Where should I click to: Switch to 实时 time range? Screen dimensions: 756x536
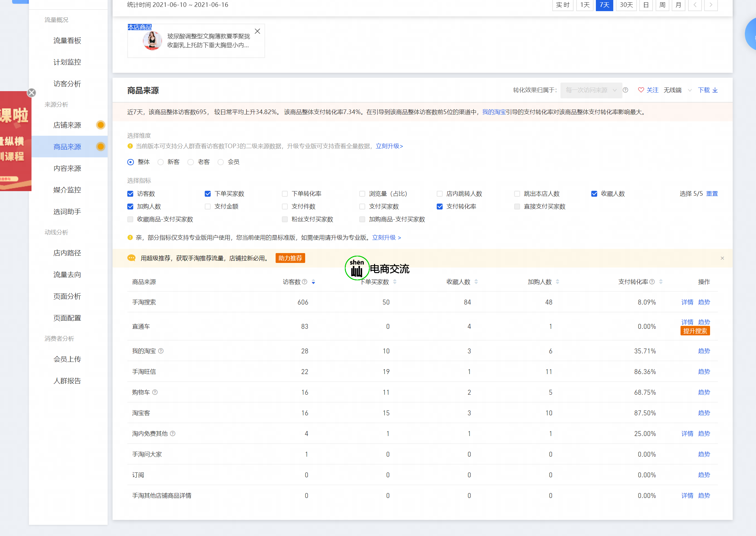(x=563, y=5)
